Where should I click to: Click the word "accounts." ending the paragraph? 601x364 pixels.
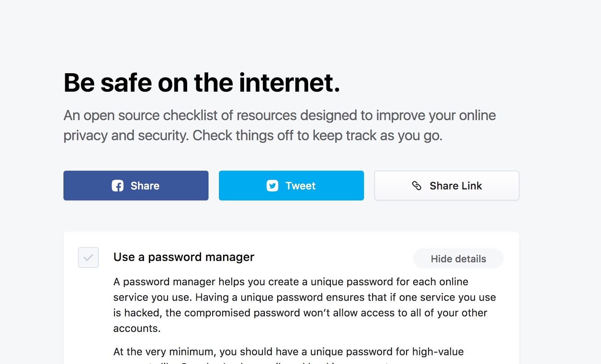tap(137, 328)
